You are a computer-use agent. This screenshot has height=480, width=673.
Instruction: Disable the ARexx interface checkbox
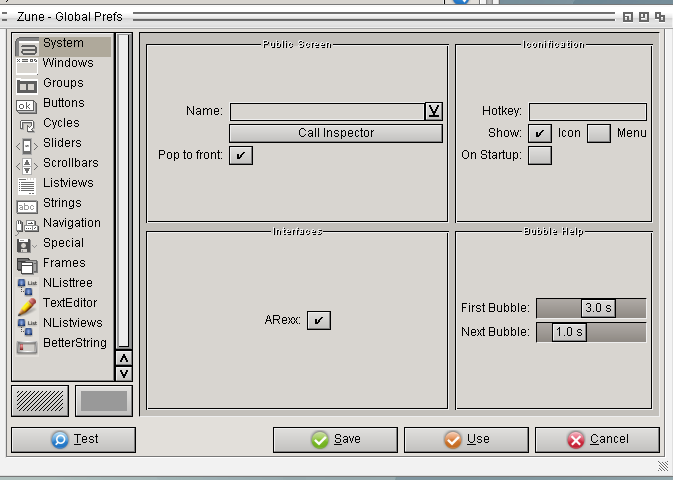click(318, 320)
